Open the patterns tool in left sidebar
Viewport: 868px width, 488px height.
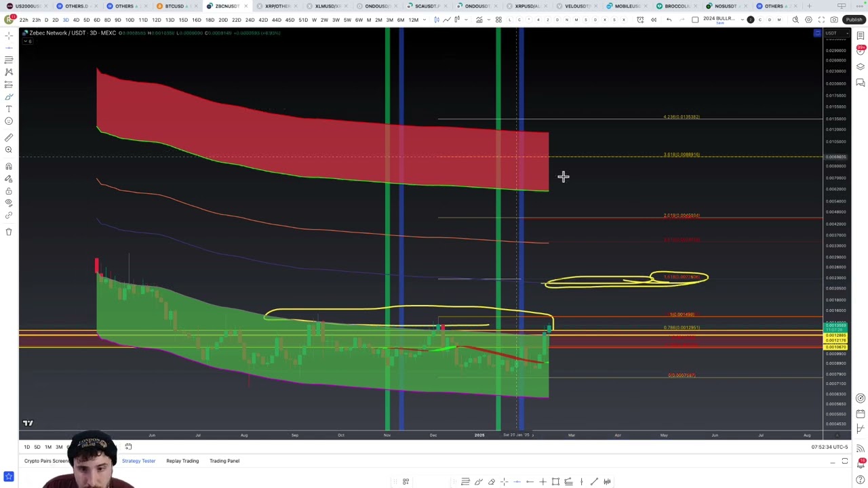(9, 72)
